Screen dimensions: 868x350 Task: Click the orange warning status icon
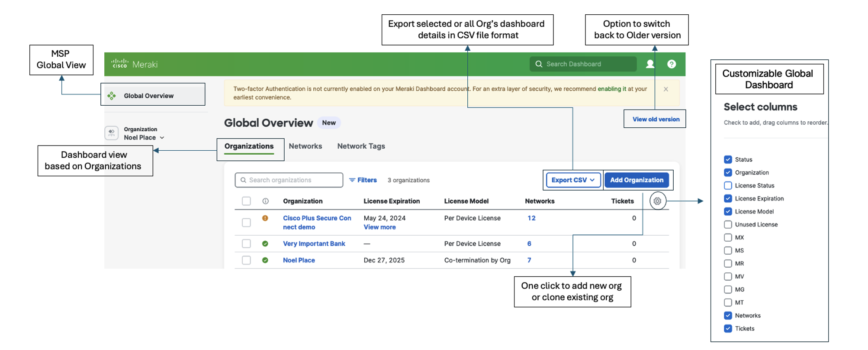pos(265,218)
